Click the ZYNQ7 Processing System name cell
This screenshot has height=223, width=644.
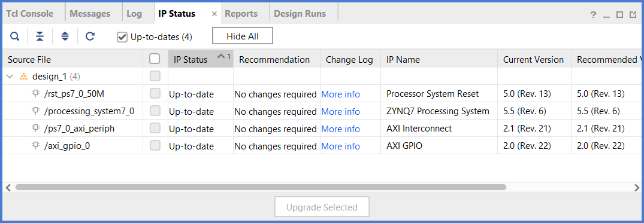point(438,111)
